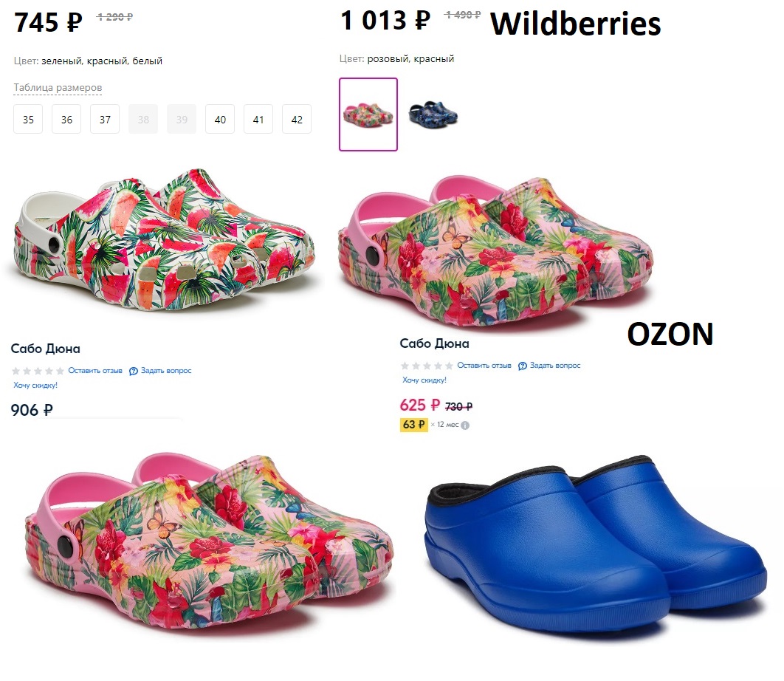Select the pink floral clog color thumbnail

368,114
